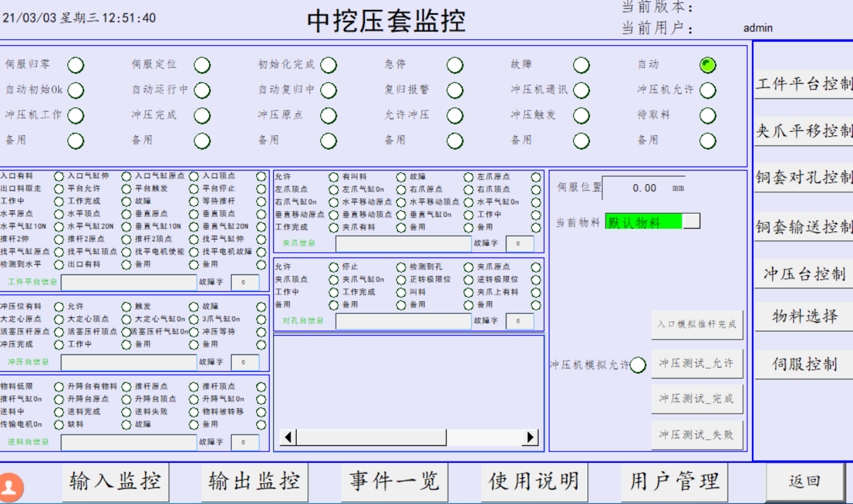Click the 故障 indicator lamp in top panel
Image resolution: width=853 pixels, height=504 pixels.
(x=581, y=65)
